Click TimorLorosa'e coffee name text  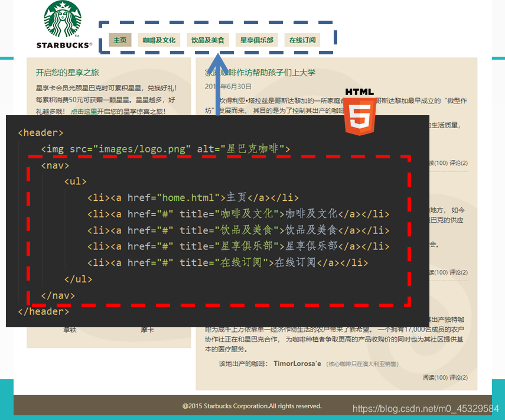point(297,364)
